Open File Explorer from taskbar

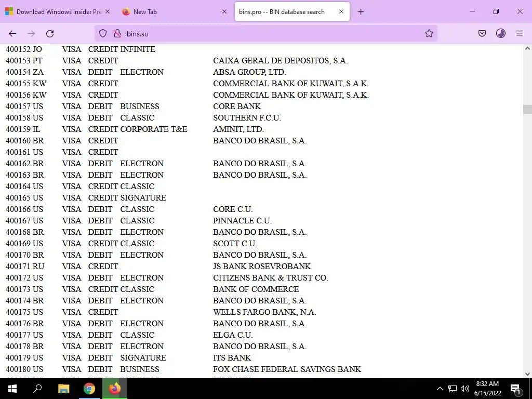(x=63, y=389)
